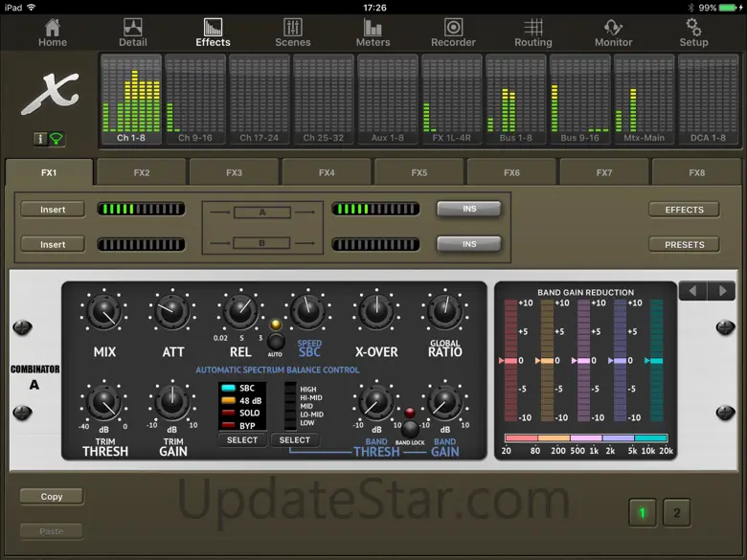This screenshot has width=747, height=560.
Task: Switch to the FX8 tab
Action: (696, 172)
